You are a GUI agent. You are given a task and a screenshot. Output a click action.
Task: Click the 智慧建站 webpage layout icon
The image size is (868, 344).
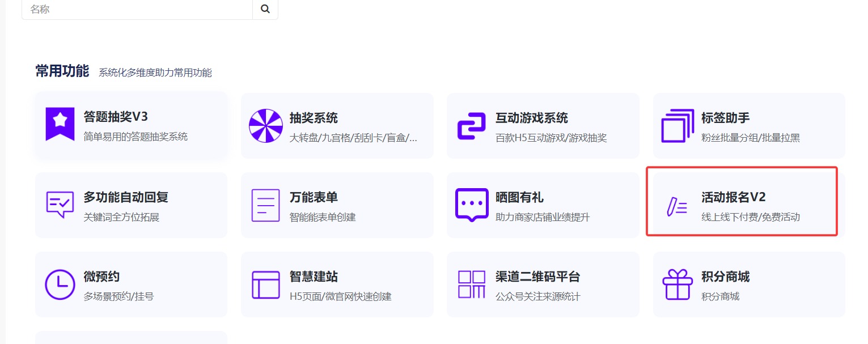point(266,284)
